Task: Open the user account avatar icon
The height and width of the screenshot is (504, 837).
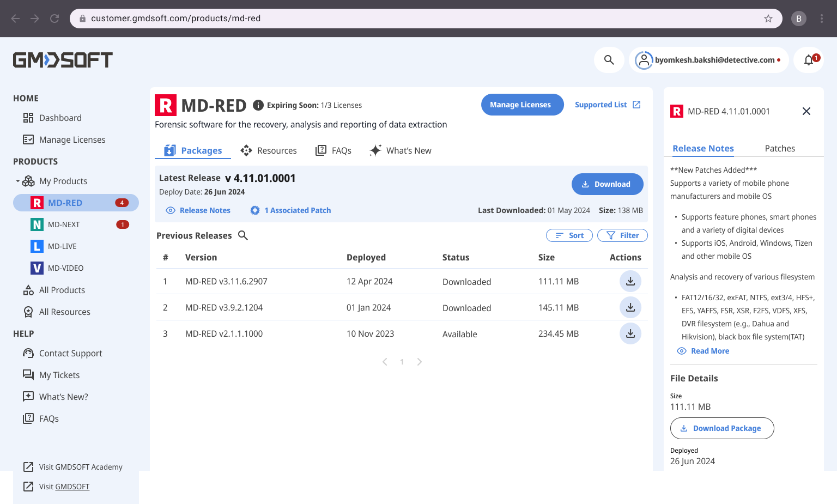Action: [644, 60]
